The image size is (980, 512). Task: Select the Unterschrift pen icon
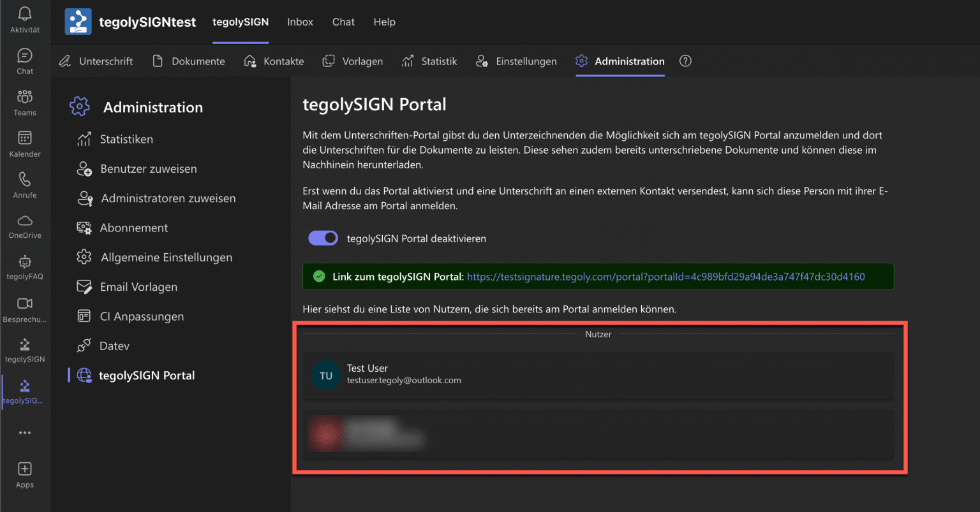coord(64,61)
